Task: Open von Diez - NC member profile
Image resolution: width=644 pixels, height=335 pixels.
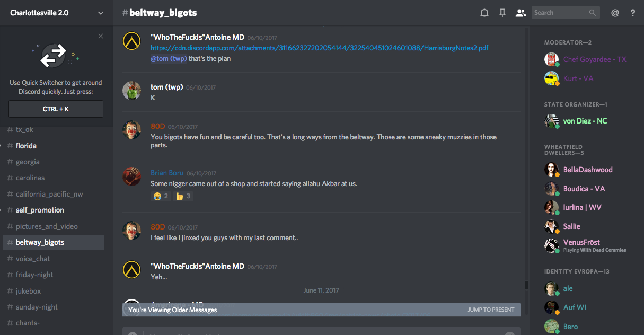Action: click(x=585, y=121)
